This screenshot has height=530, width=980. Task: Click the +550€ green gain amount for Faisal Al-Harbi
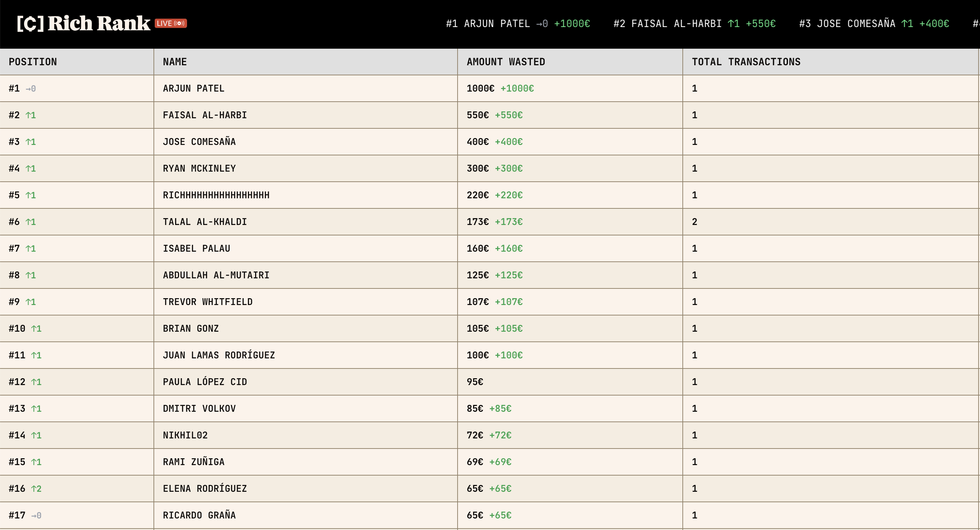click(x=508, y=115)
